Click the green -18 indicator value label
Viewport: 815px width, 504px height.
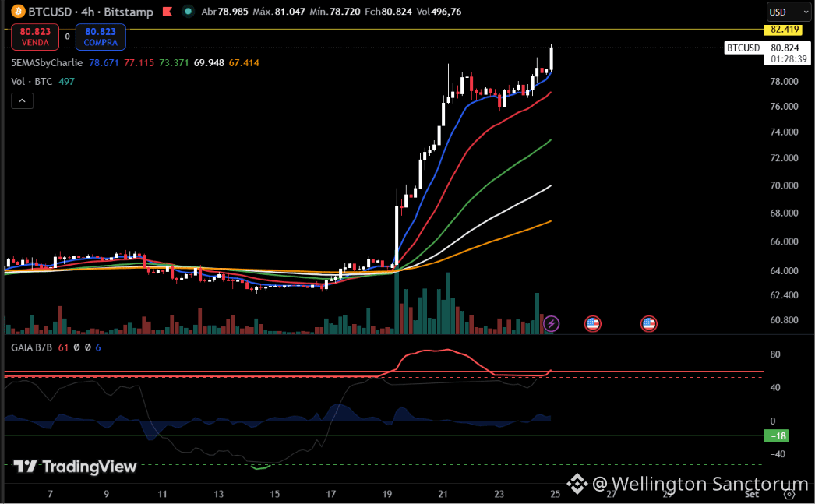[x=777, y=436]
